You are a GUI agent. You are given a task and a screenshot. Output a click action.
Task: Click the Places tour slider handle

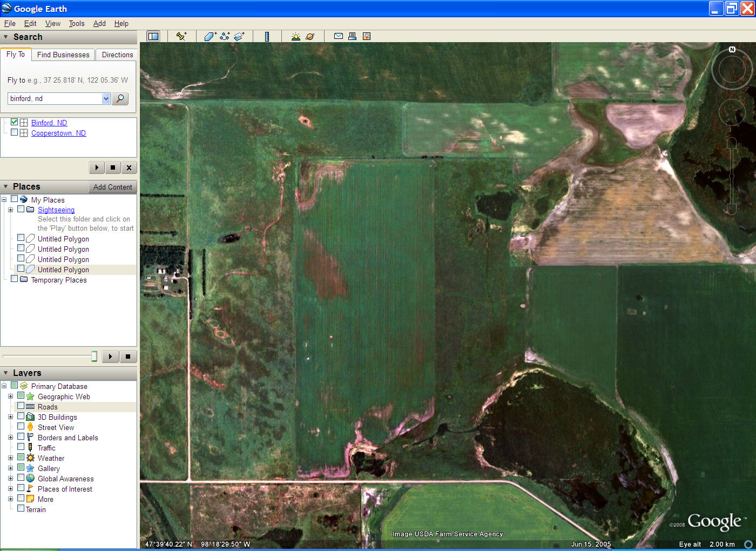tap(94, 356)
